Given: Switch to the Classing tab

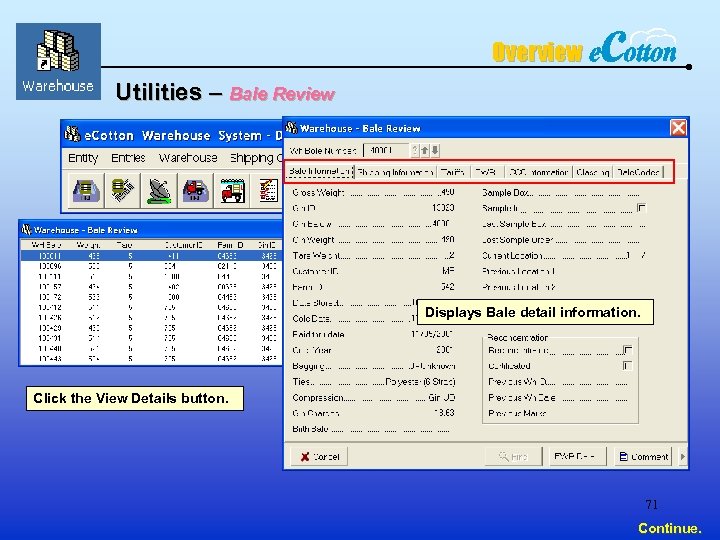Looking at the screenshot, I should [x=592, y=172].
